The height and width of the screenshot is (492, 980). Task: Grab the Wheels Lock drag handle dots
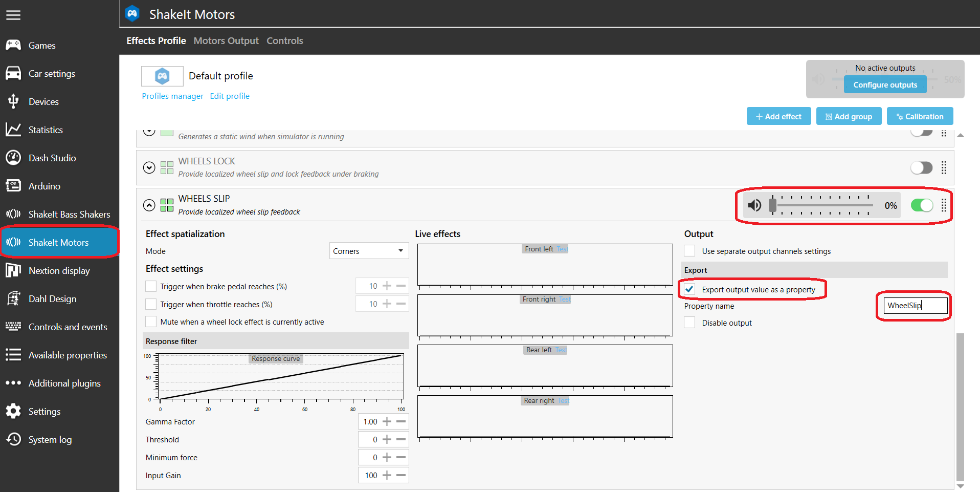[944, 168]
